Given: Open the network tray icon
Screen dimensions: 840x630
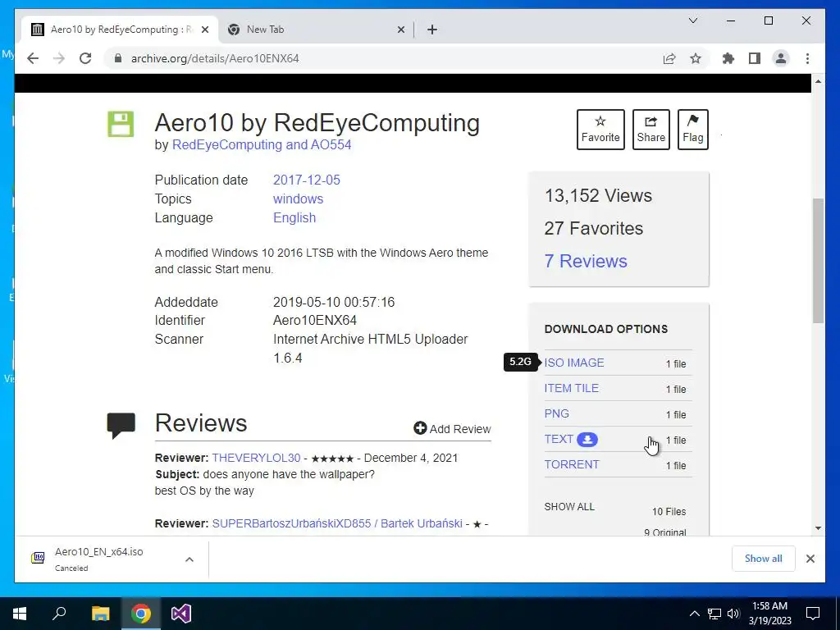Looking at the screenshot, I should click(714, 614).
